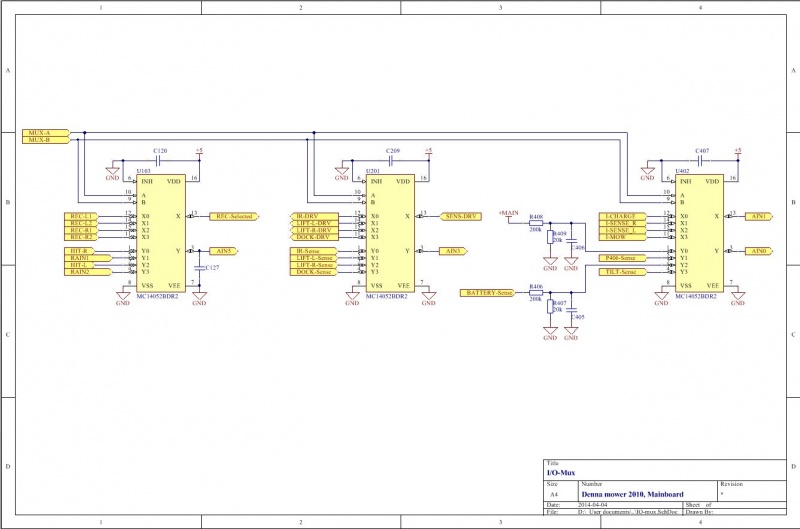This screenshot has height=529, width=800.
Task: Click the TILT-Sense input port
Action: 624,272
